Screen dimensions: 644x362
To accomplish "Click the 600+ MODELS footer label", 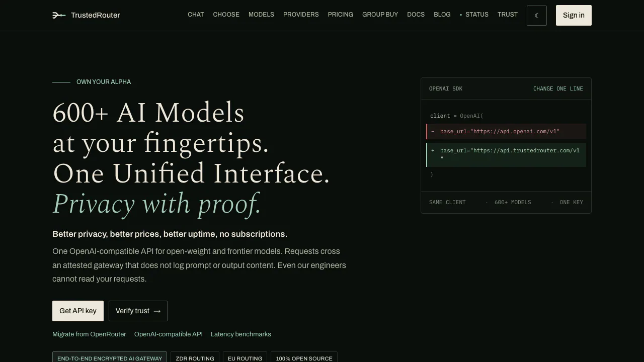I will (x=513, y=202).
